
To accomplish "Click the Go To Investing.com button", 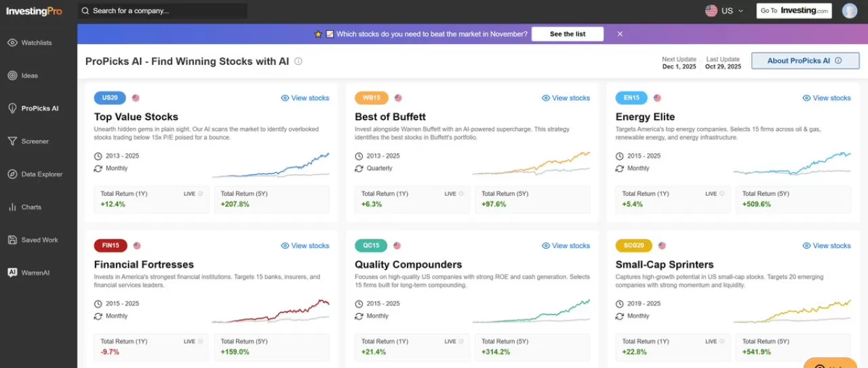I will tap(794, 11).
